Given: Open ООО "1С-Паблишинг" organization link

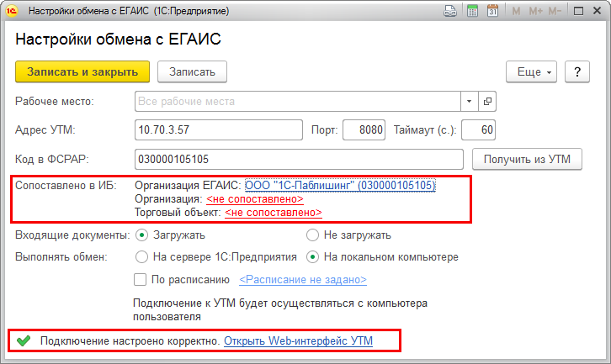Looking at the screenshot, I should (x=340, y=185).
